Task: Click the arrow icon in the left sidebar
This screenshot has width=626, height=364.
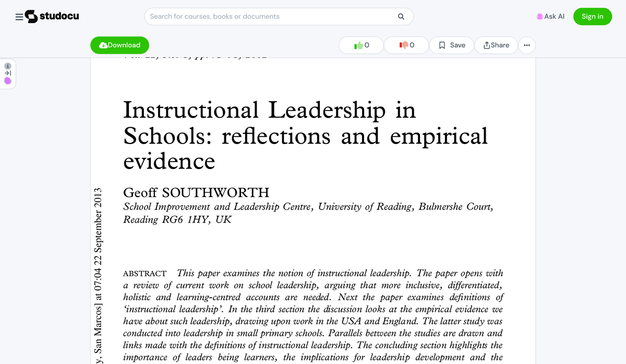Action: [x=7, y=74]
